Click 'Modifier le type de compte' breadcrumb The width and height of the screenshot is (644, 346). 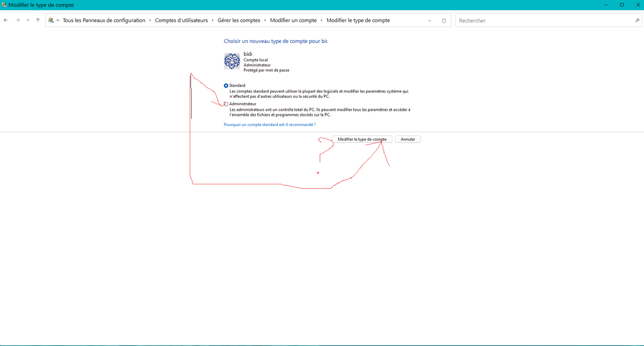358,21
